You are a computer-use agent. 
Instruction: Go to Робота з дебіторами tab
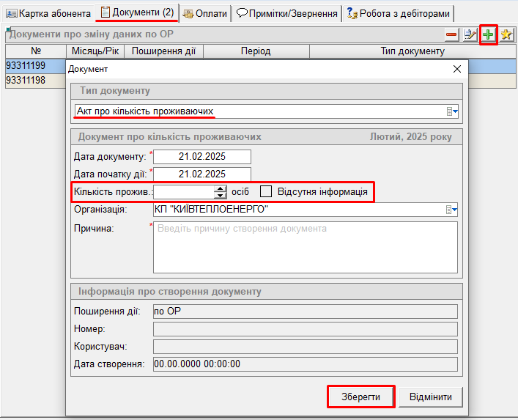pyautogui.click(x=399, y=13)
